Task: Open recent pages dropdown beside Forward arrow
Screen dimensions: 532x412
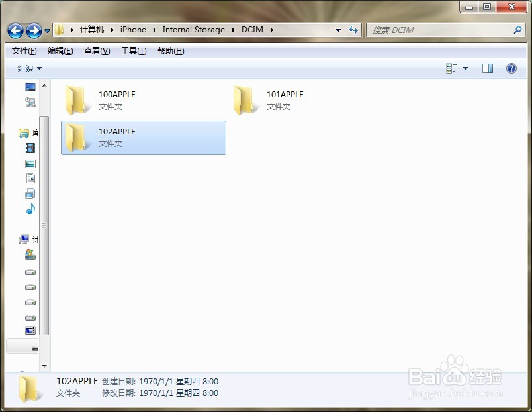Action: click(x=47, y=31)
